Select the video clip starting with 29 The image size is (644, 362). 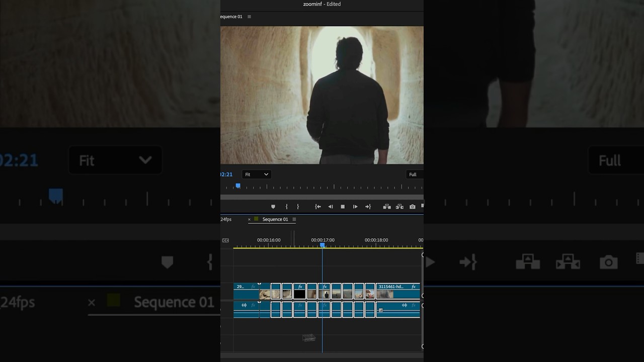246,292
